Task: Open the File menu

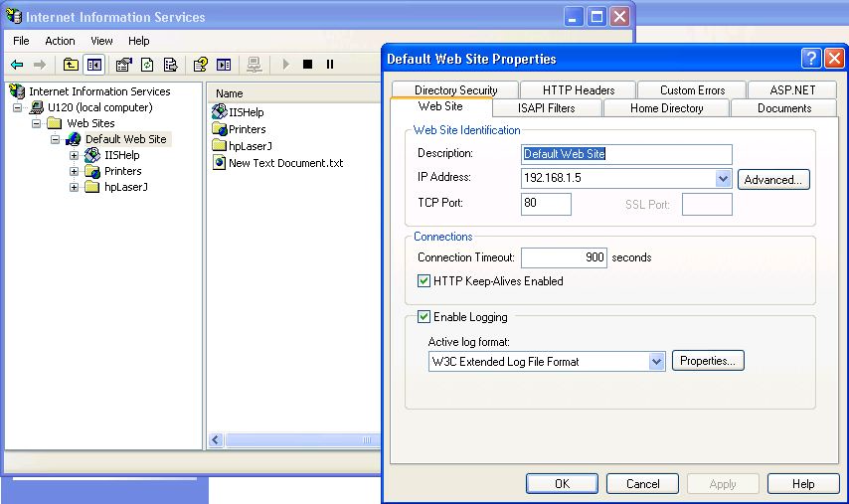Action: coord(21,41)
